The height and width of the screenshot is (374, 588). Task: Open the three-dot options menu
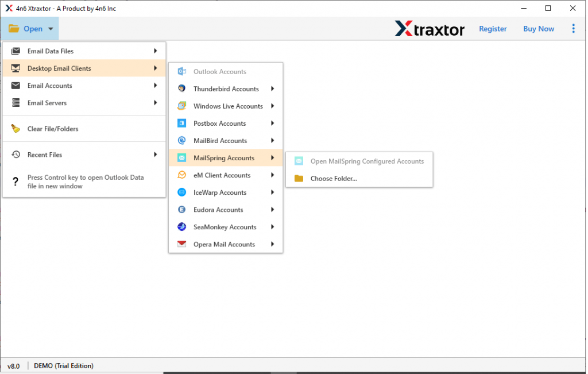(573, 28)
